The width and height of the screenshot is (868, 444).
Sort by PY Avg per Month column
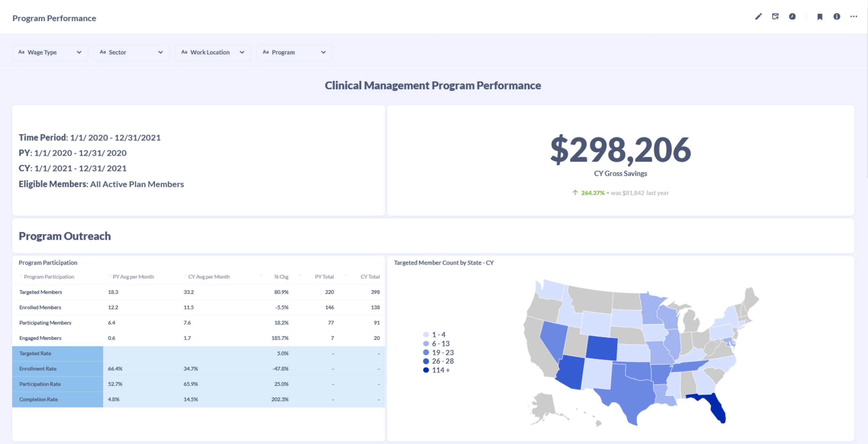(133, 277)
